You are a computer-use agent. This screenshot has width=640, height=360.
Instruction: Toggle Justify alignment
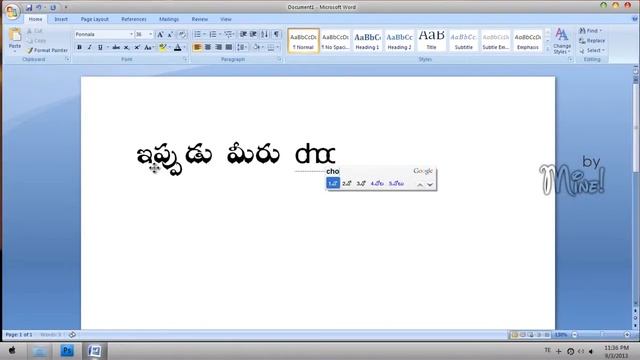point(229,47)
